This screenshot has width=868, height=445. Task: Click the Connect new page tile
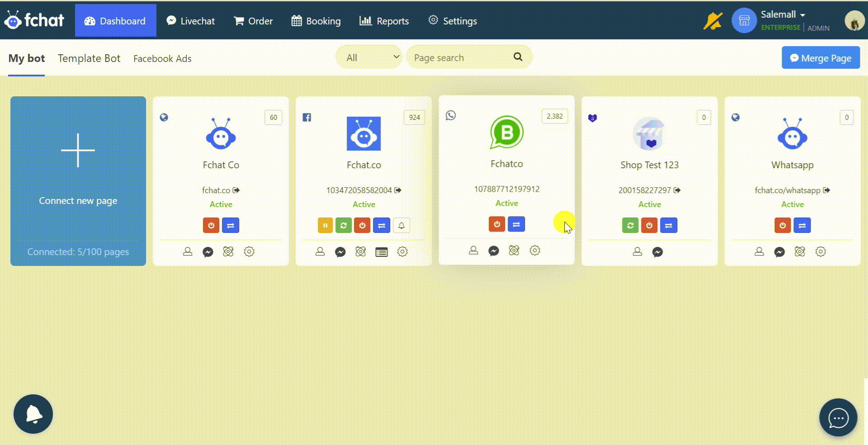[78, 181]
